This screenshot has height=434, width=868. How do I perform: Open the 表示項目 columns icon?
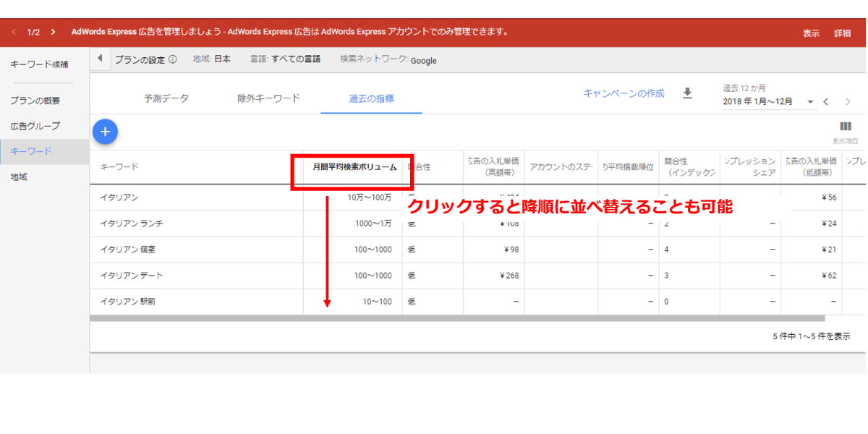click(x=845, y=127)
